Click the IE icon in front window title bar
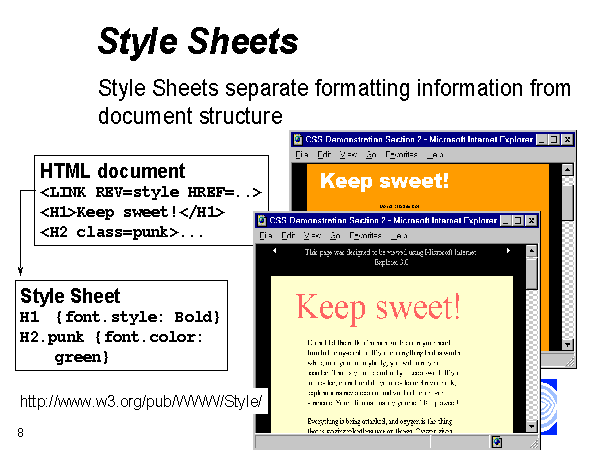The image size is (600, 450). pyautogui.click(x=262, y=220)
